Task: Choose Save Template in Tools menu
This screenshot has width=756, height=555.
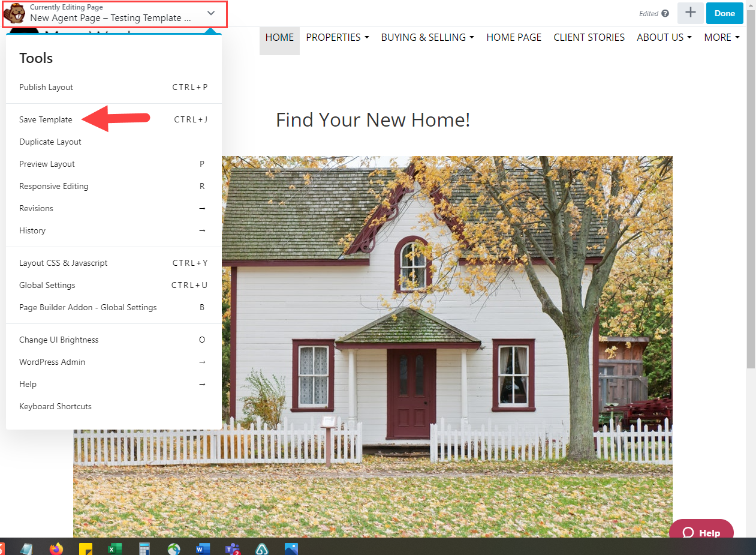Action: click(x=46, y=119)
